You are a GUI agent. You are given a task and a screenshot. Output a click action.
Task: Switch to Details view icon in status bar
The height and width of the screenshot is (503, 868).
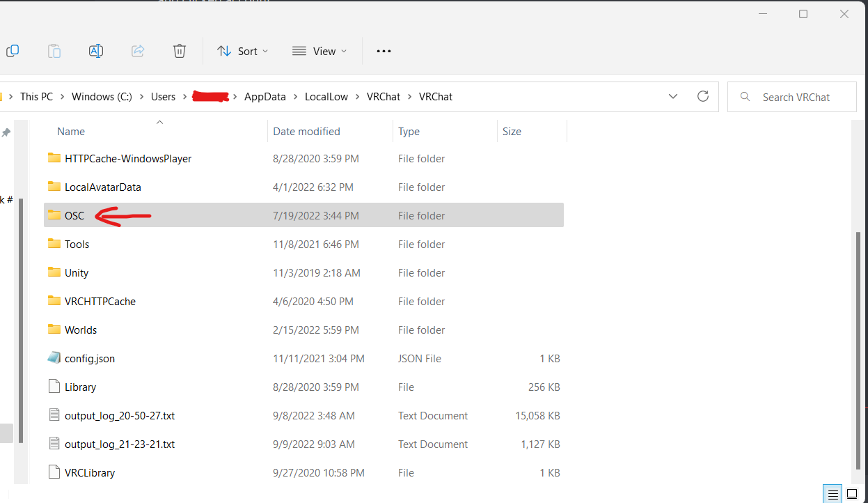[x=831, y=494]
